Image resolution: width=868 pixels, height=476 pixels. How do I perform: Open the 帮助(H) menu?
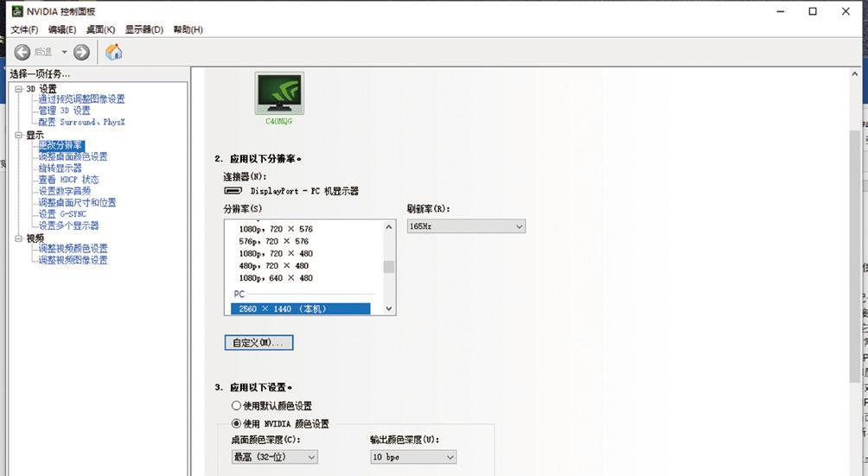coord(188,29)
